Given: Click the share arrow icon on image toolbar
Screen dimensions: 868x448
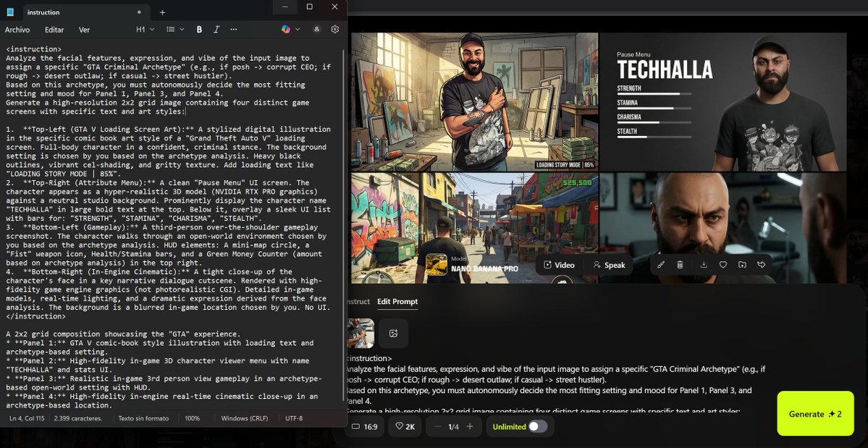Looking at the screenshot, I should pos(761,265).
